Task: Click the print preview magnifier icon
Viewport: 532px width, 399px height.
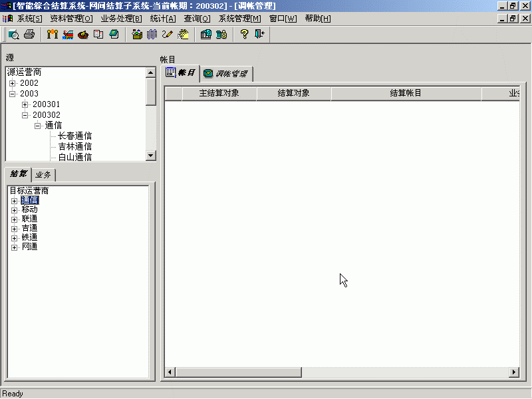Action: pos(13,35)
